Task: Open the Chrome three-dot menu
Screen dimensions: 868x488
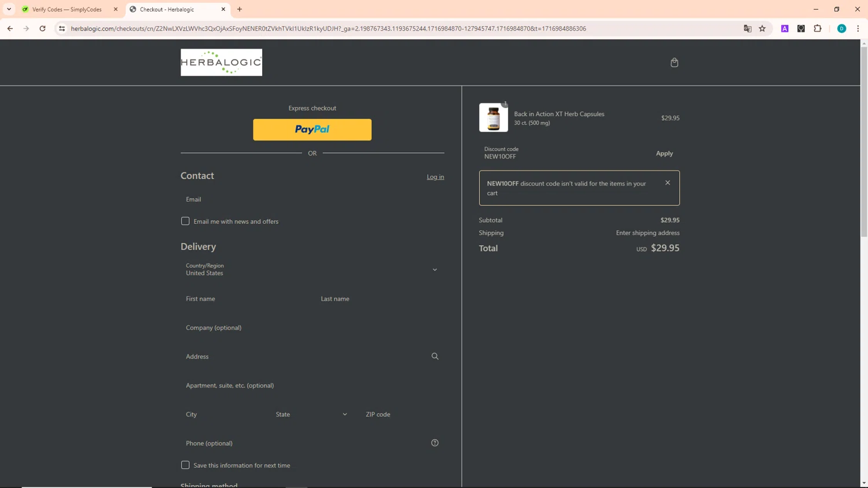Action: (x=858, y=28)
